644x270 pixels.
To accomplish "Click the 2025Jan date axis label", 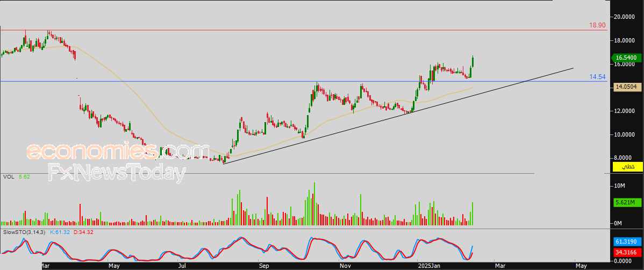I will (x=428, y=266).
